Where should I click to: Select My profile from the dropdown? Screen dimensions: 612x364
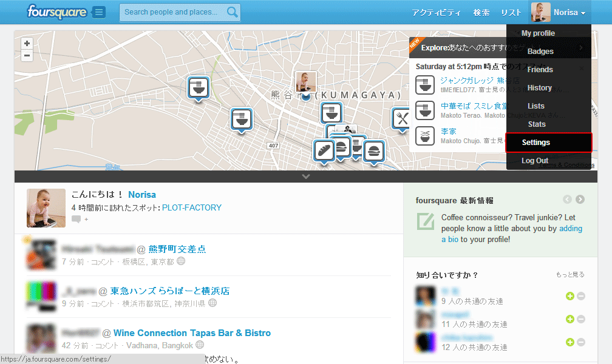tap(538, 33)
